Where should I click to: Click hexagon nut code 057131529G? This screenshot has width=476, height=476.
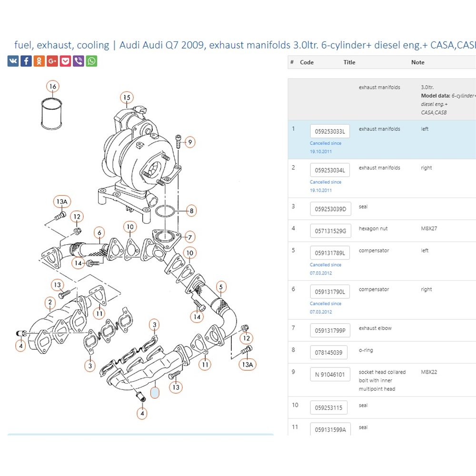click(x=331, y=231)
